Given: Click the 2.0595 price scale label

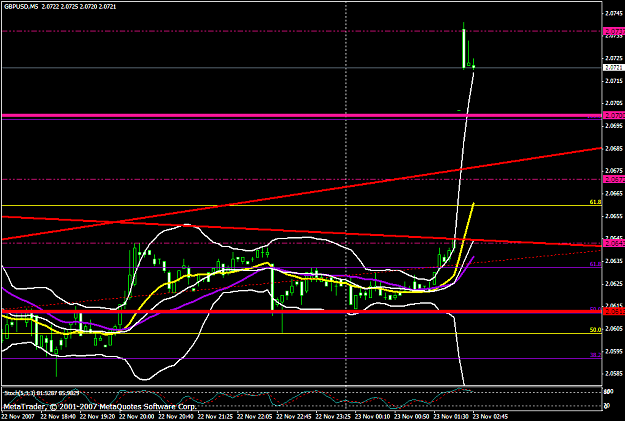Looking at the screenshot, I should tap(614, 352).
